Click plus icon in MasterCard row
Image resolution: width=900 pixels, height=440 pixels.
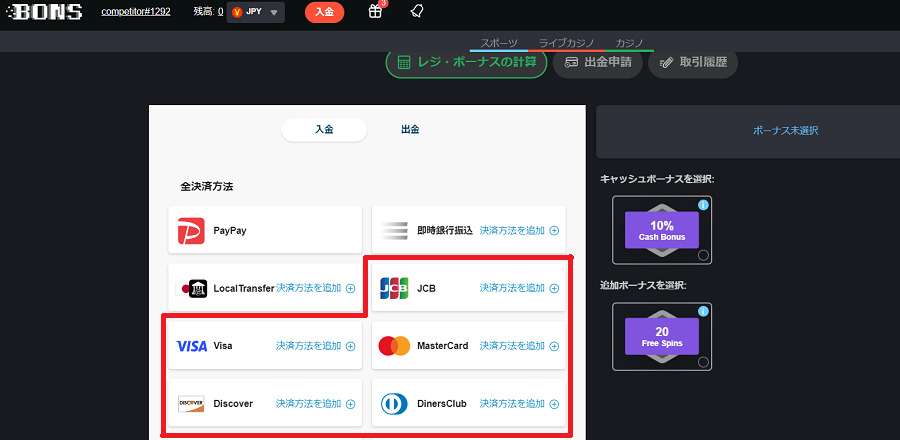point(554,346)
